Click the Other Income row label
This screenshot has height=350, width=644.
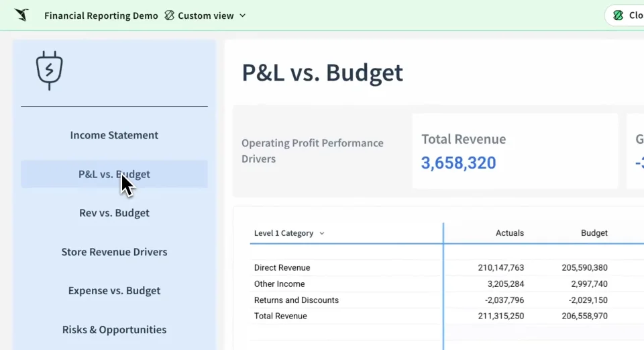point(279,283)
